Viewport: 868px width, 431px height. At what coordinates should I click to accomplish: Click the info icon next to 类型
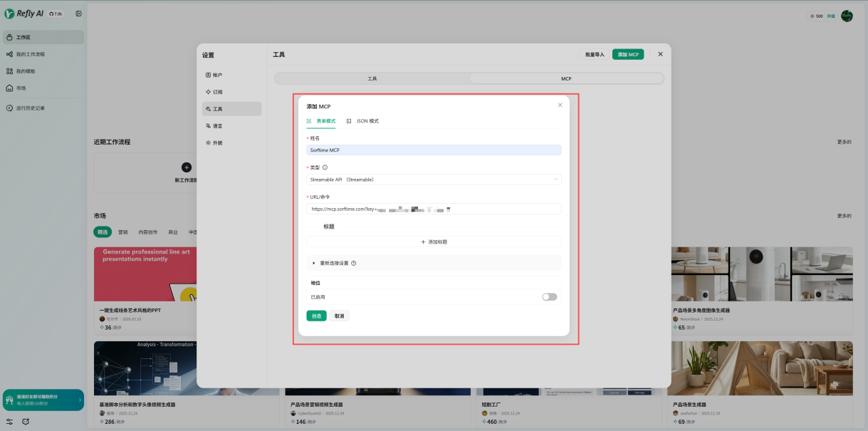(325, 167)
